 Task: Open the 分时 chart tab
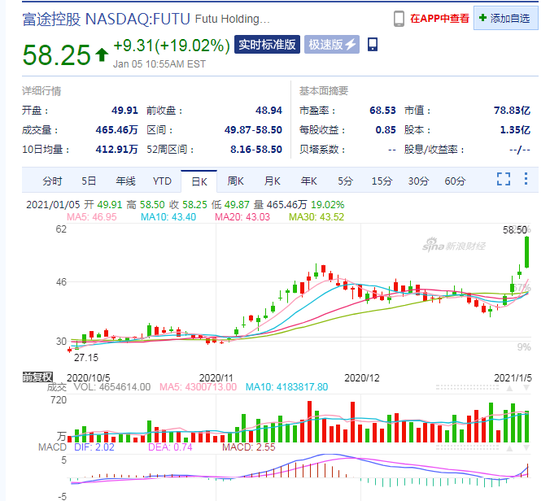[52, 181]
